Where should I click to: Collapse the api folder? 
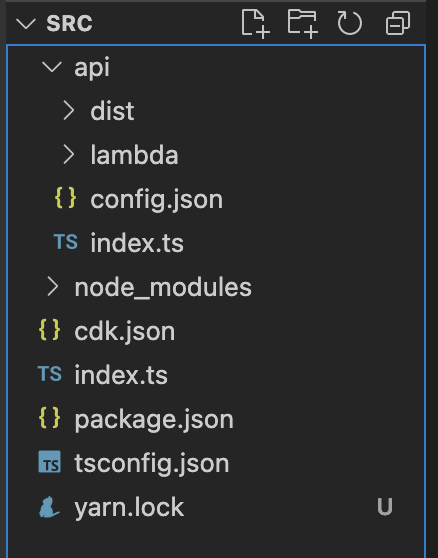pos(52,67)
